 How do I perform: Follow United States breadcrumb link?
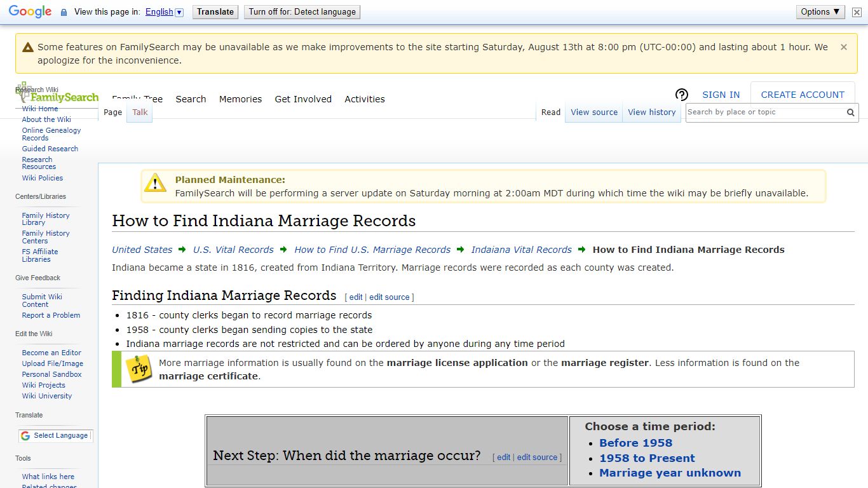coord(142,250)
